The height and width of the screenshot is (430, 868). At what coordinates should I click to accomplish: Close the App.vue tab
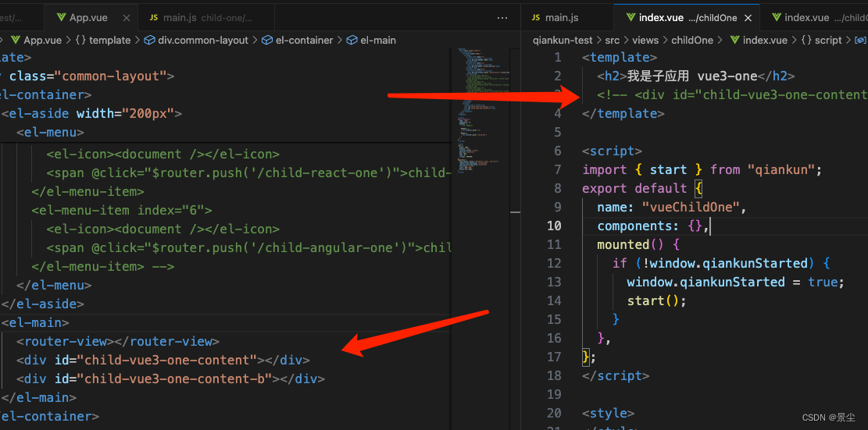pos(127,18)
